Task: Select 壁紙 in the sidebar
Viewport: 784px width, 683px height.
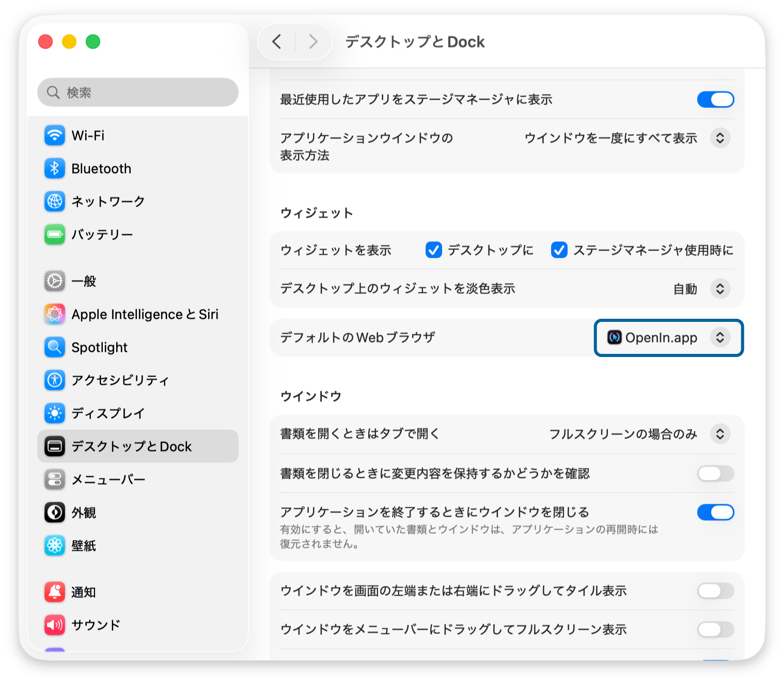Action: click(138, 546)
